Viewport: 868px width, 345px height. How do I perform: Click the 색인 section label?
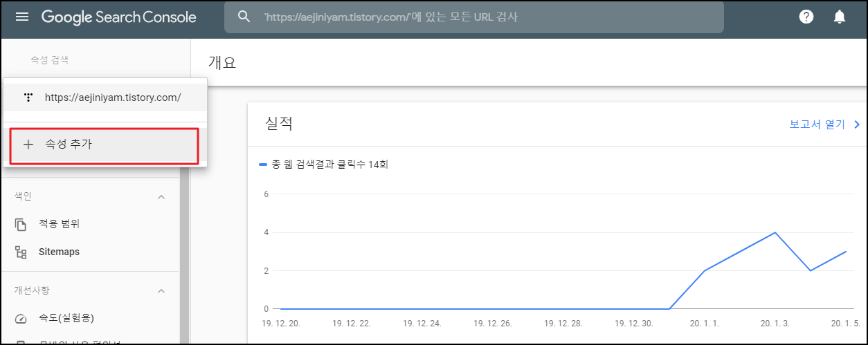(x=22, y=196)
